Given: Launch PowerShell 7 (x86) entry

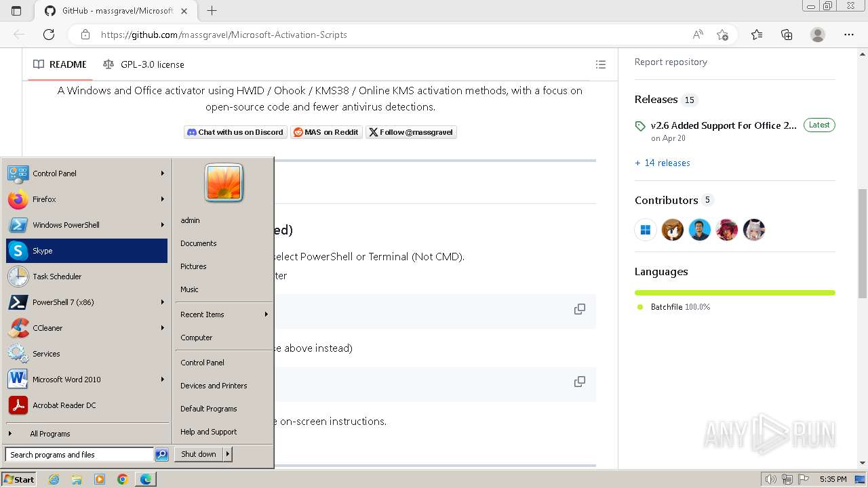Looking at the screenshot, I should (x=86, y=302).
